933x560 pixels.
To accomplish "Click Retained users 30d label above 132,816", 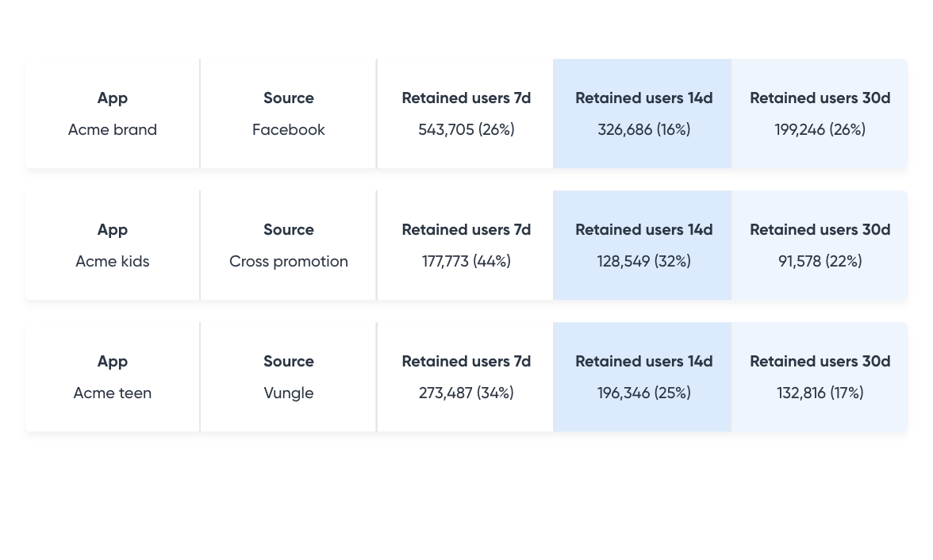I will pyautogui.click(x=820, y=361).
